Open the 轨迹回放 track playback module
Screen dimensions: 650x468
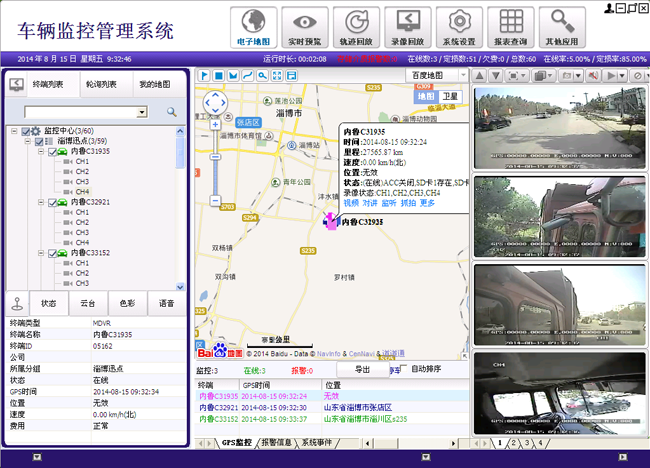[356, 27]
